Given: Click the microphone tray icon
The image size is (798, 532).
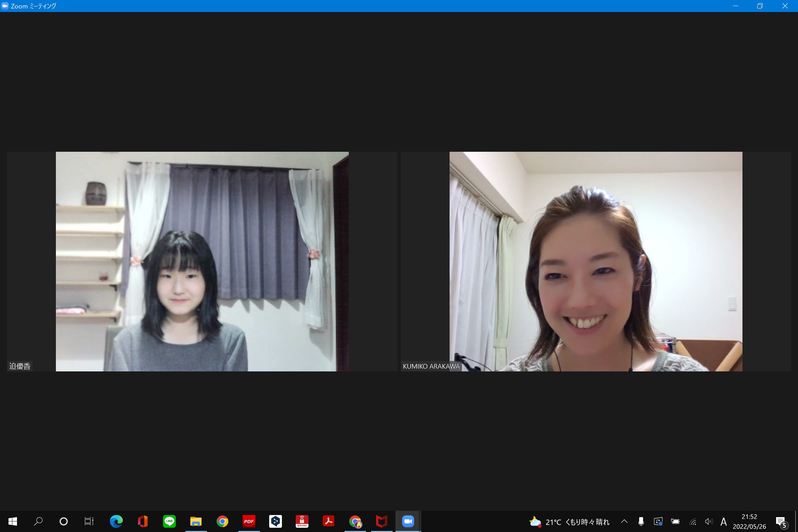Looking at the screenshot, I should click(x=641, y=521).
